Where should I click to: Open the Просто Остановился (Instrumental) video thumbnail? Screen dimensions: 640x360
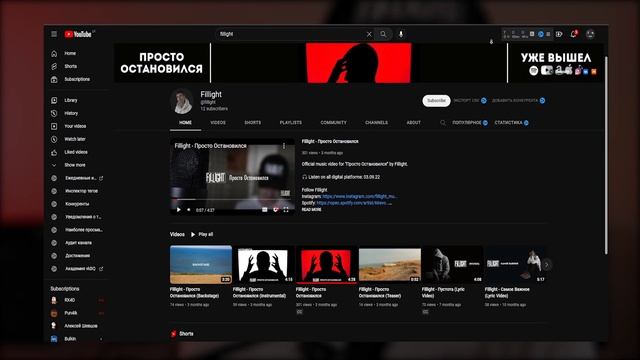264,264
